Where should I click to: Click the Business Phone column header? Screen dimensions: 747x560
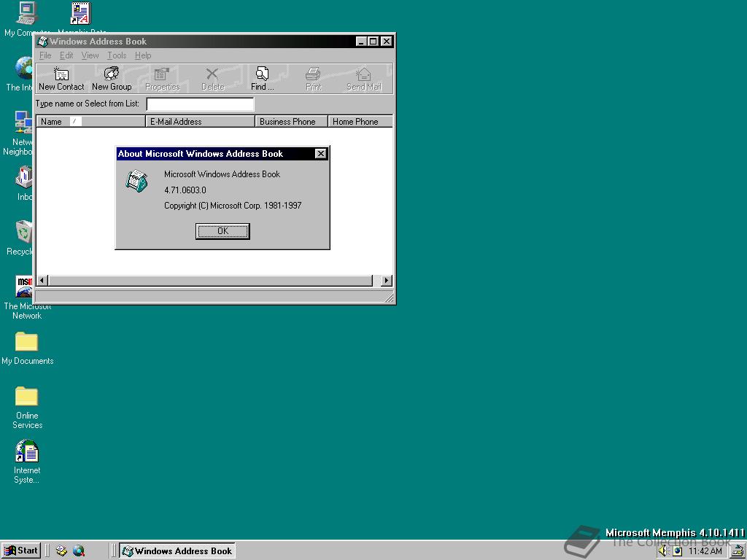[292, 122]
